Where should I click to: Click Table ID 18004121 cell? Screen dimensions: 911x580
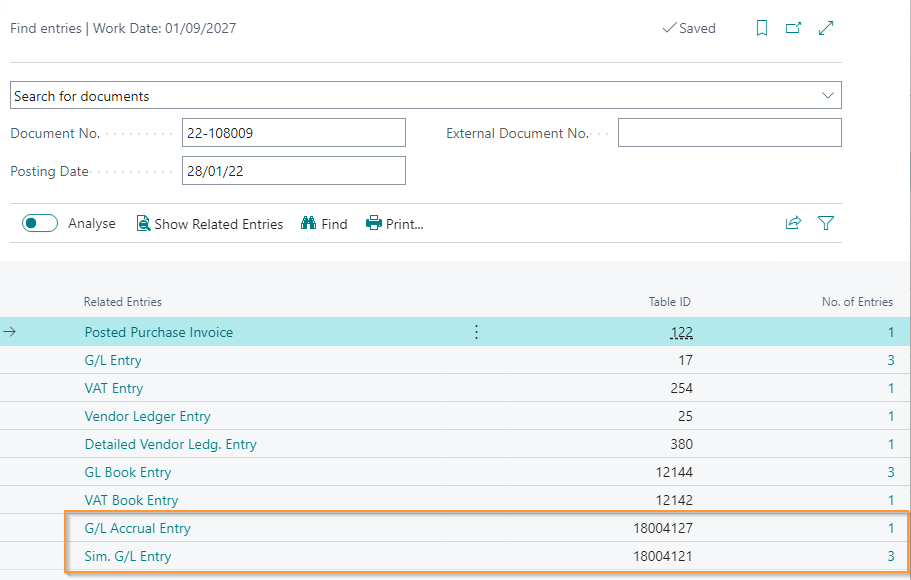[x=663, y=556]
